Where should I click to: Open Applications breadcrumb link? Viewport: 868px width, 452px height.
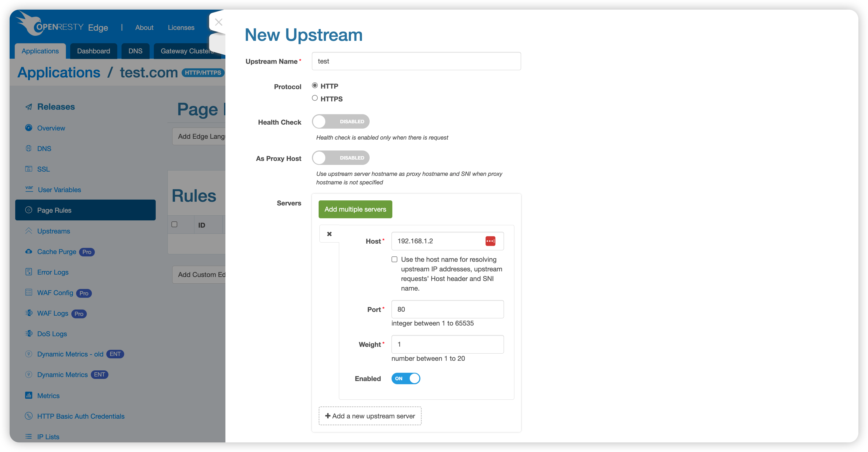[x=59, y=72]
